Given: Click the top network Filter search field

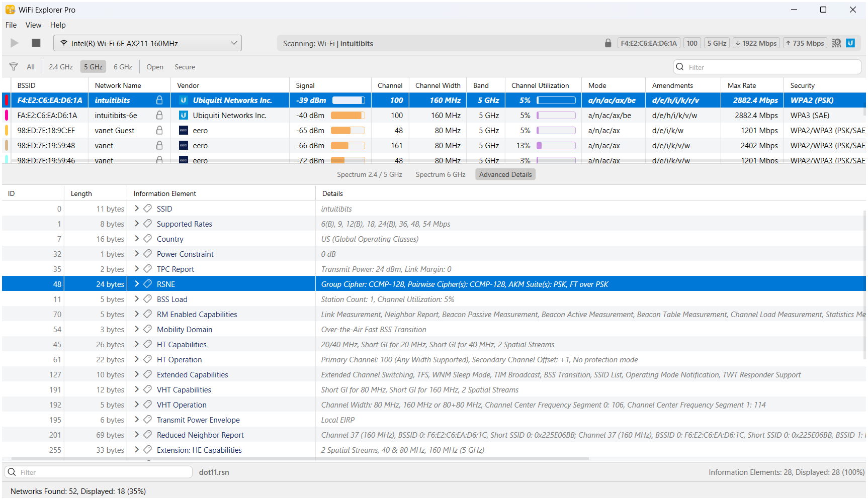Looking at the screenshot, I should [767, 67].
